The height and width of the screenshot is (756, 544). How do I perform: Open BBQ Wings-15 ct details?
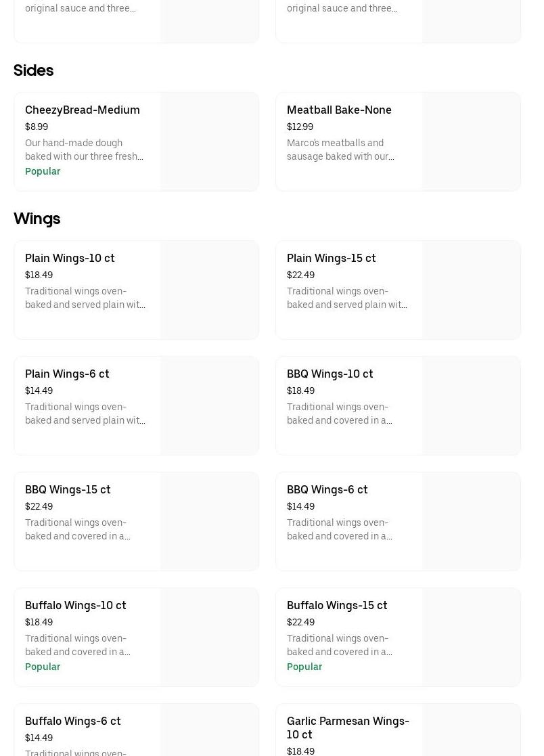pos(68,490)
